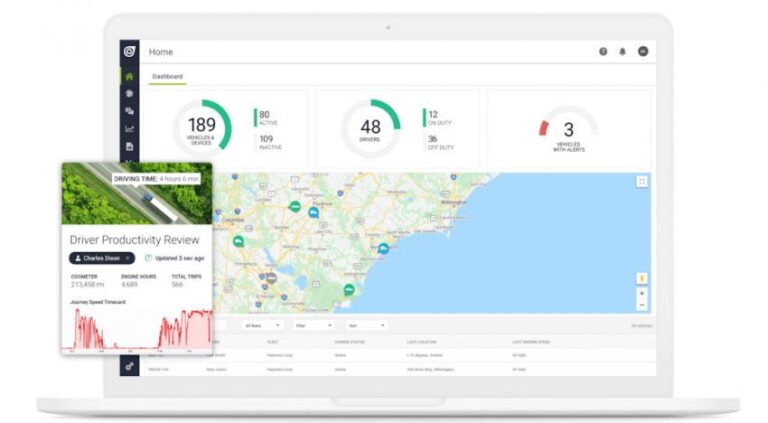Screen dimensions: 768x423
Task: Toggle fullscreen map view
Action: click(x=641, y=181)
